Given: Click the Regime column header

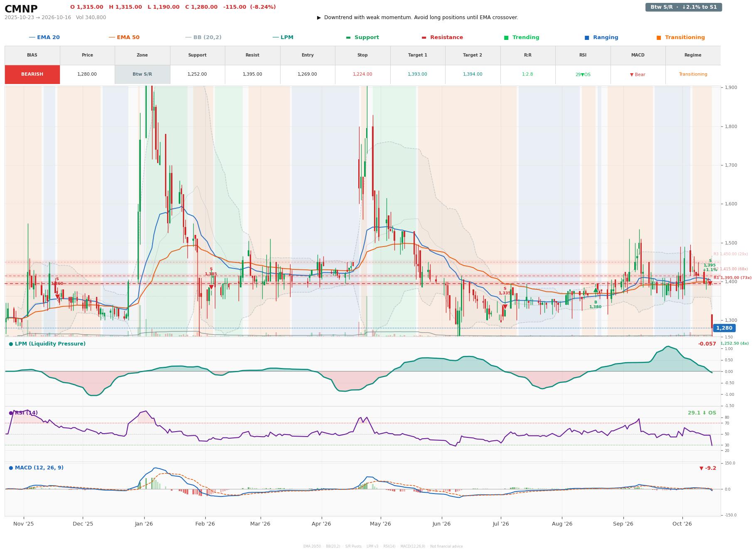Looking at the screenshot, I should pyautogui.click(x=693, y=55).
